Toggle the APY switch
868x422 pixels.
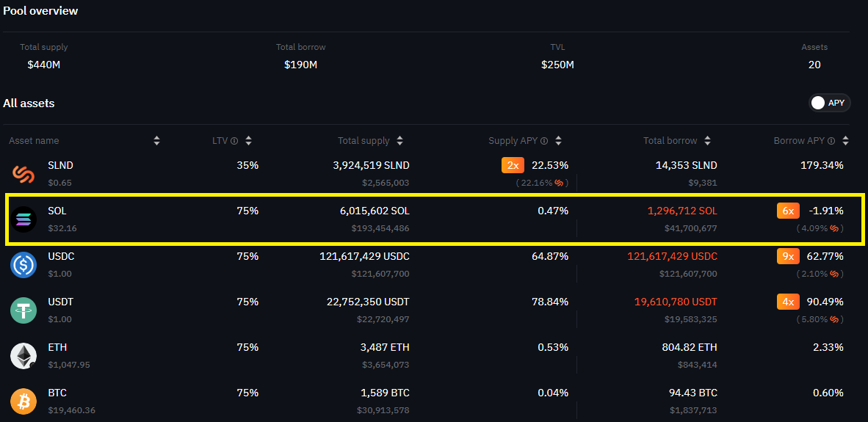click(x=829, y=103)
